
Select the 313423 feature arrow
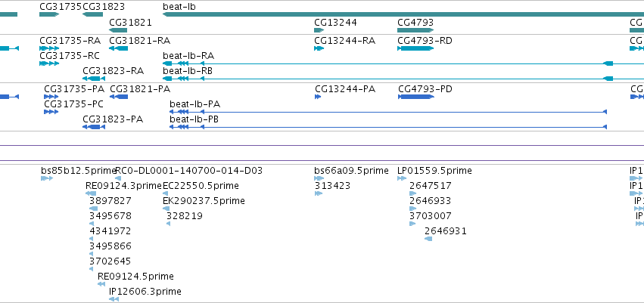(x=319, y=193)
